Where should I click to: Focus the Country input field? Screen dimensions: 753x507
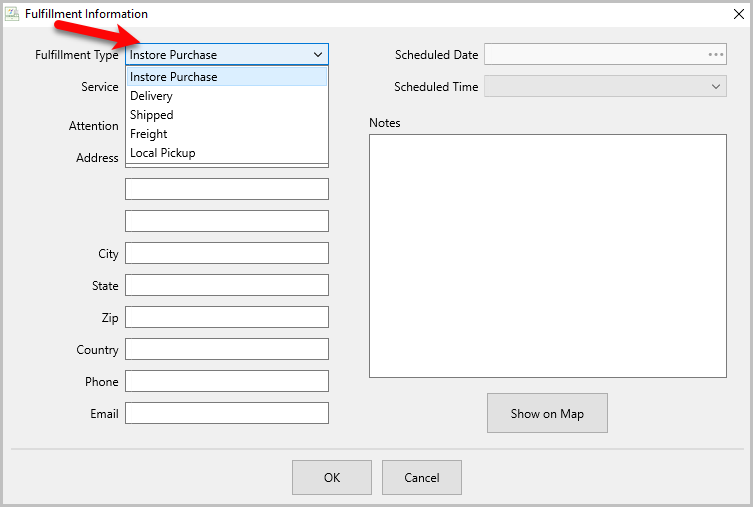227,349
